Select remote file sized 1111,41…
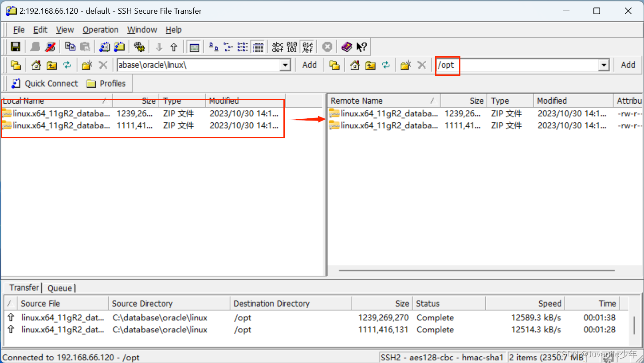 [x=486, y=125]
